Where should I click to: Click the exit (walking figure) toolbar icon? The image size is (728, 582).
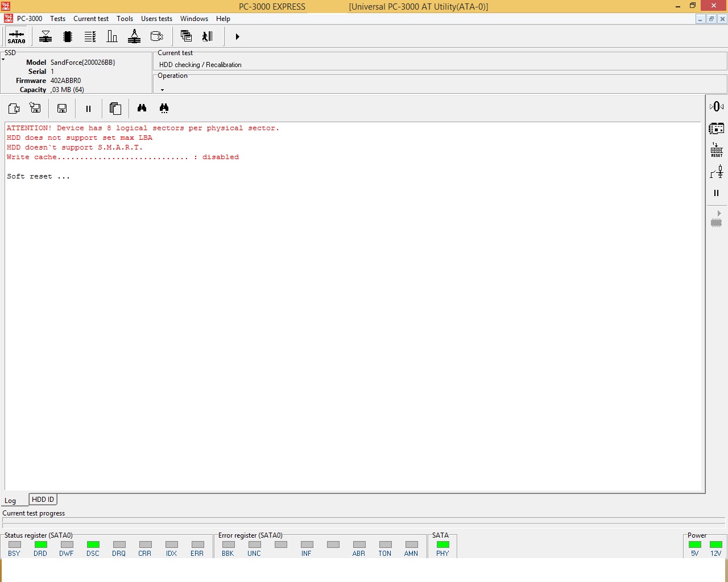[x=208, y=36]
